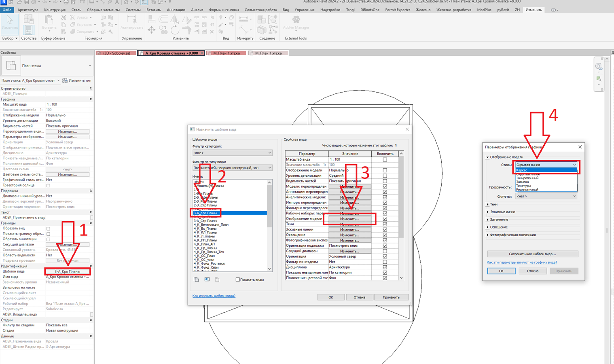
Task: Click the Offset tool in Modify panel
Action: [163, 19]
